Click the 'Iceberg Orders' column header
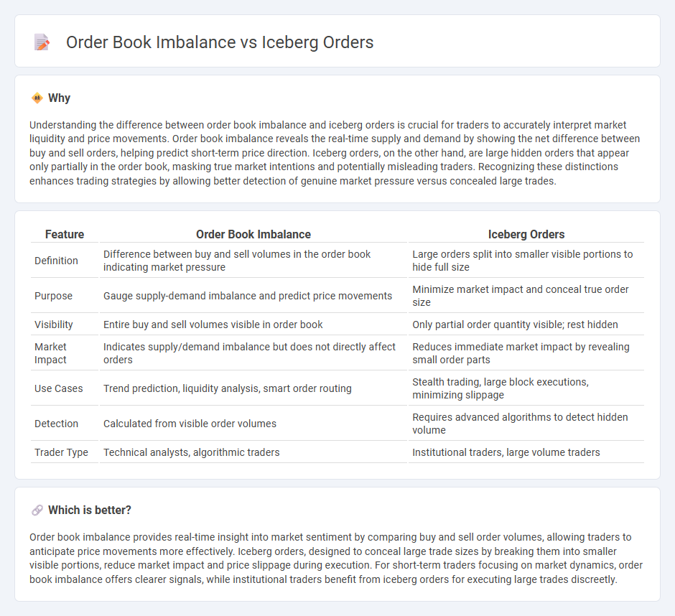675x616 pixels. pyautogui.click(x=526, y=234)
